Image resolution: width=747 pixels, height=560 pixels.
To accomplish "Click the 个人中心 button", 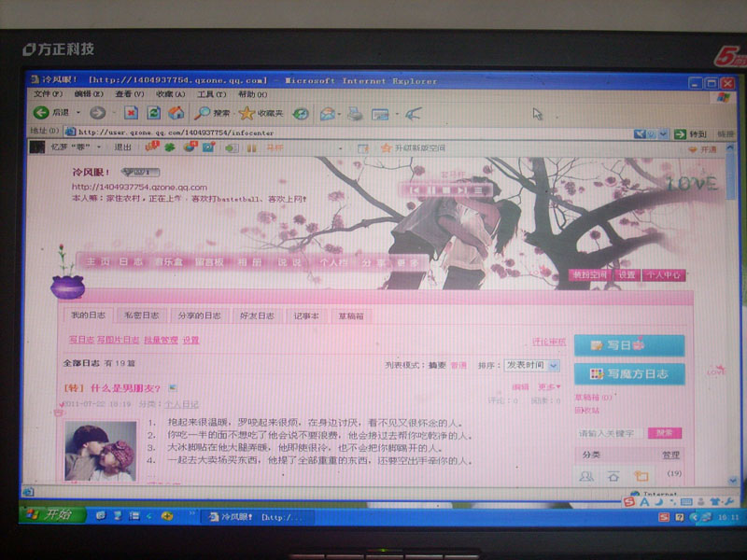I will pos(664,274).
